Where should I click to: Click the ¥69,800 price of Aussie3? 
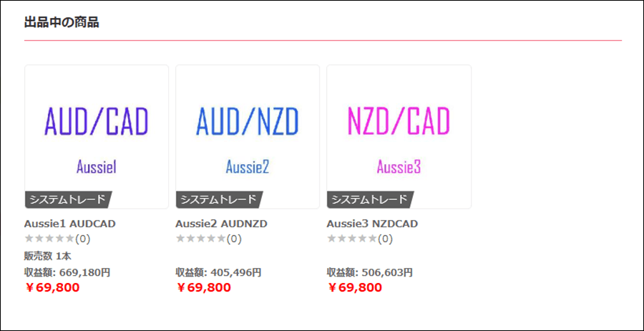[x=354, y=287]
